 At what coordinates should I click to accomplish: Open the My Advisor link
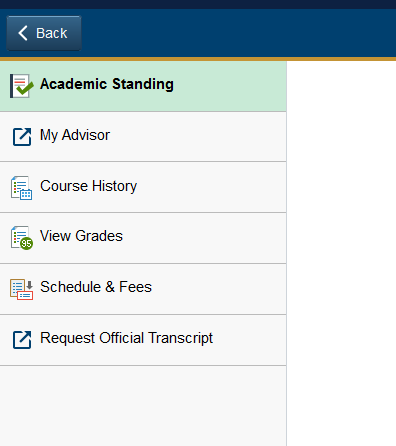(75, 135)
